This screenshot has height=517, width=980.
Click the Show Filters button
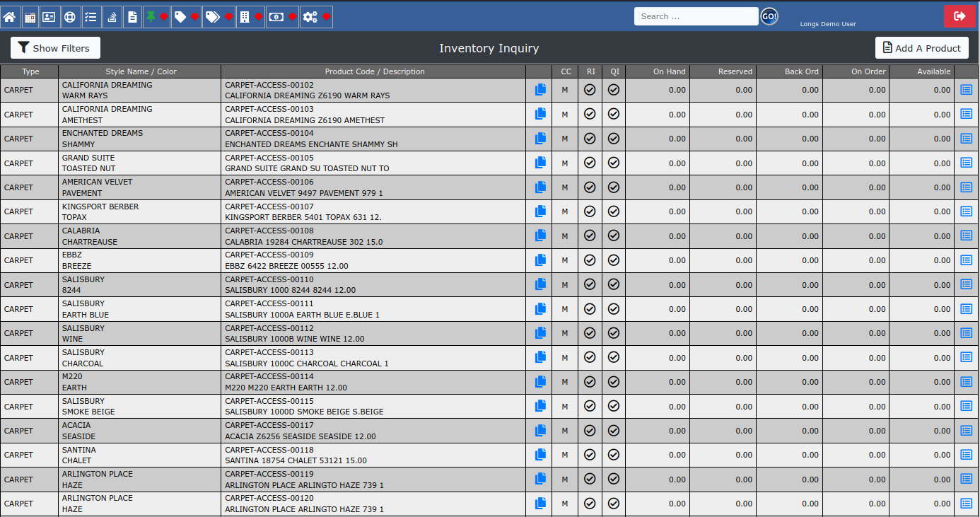pos(55,48)
